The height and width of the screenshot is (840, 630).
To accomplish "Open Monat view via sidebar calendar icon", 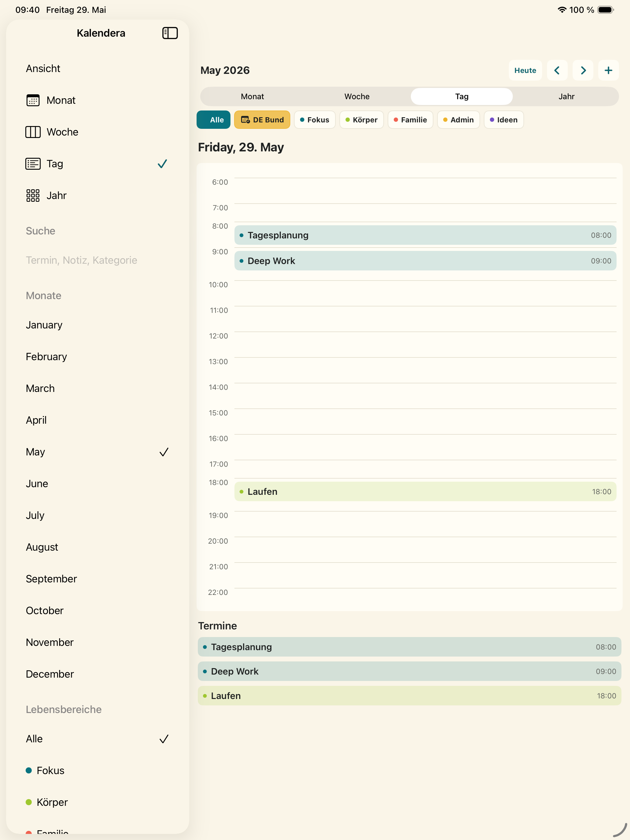I will tap(33, 100).
